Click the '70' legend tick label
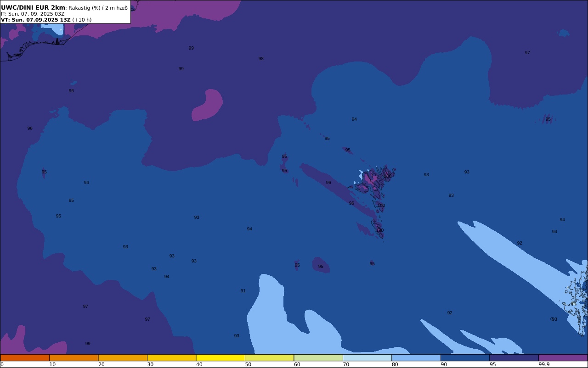Image resolution: width=588 pixels, height=368 pixels. click(346, 364)
